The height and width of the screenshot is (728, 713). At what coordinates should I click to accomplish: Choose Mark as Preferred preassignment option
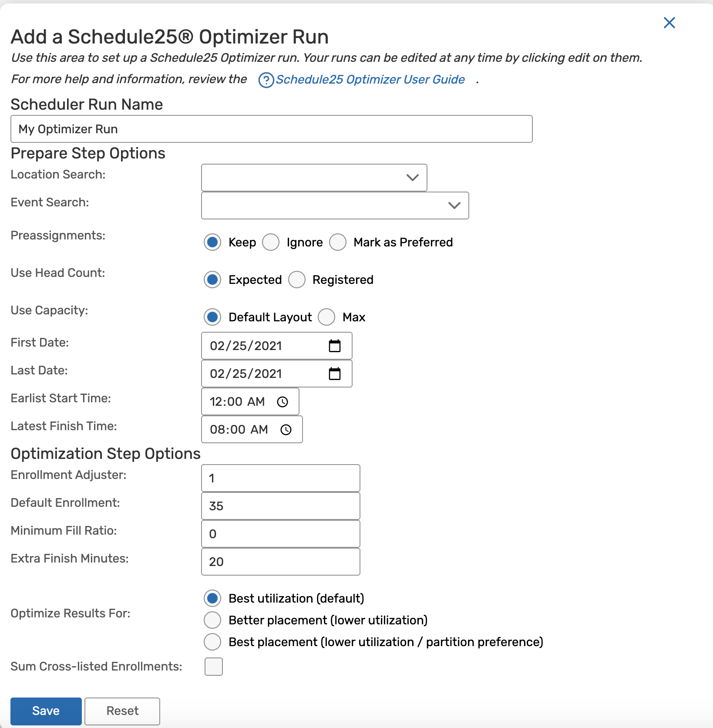[338, 243]
